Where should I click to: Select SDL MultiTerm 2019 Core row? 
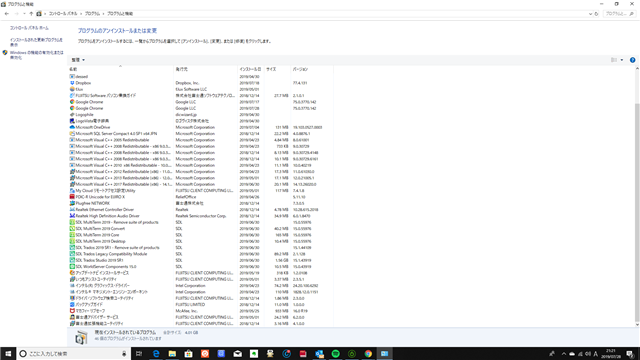(201, 235)
